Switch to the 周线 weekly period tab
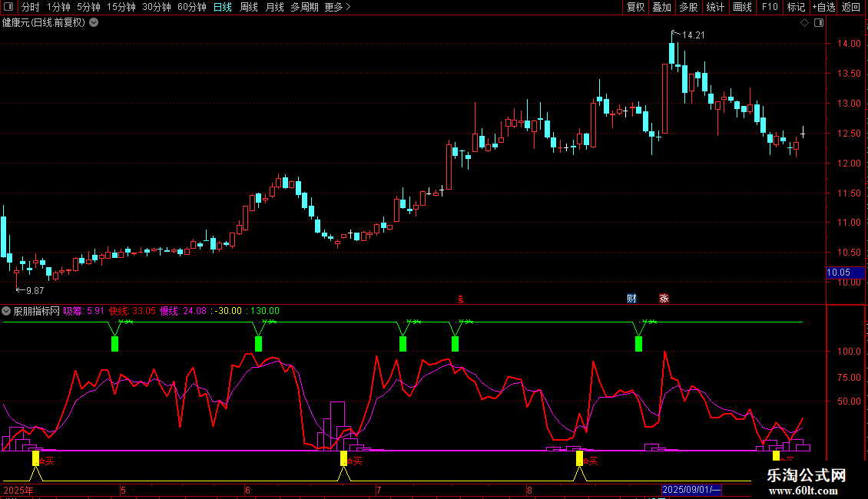 point(249,8)
